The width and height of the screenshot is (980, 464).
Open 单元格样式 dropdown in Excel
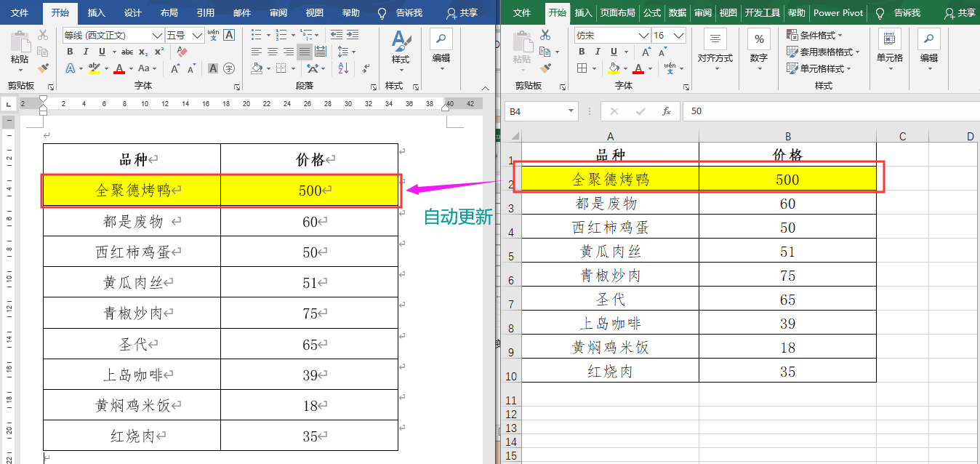click(819, 68)
